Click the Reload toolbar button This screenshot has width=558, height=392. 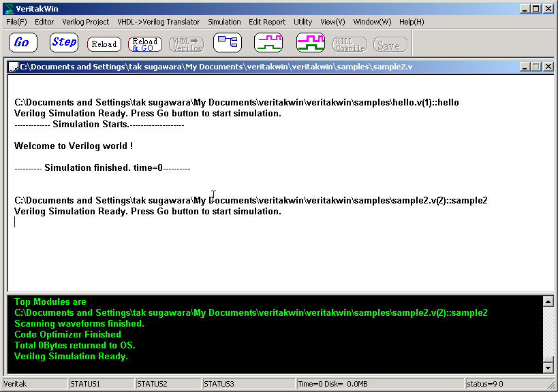(x=104, y=44)
